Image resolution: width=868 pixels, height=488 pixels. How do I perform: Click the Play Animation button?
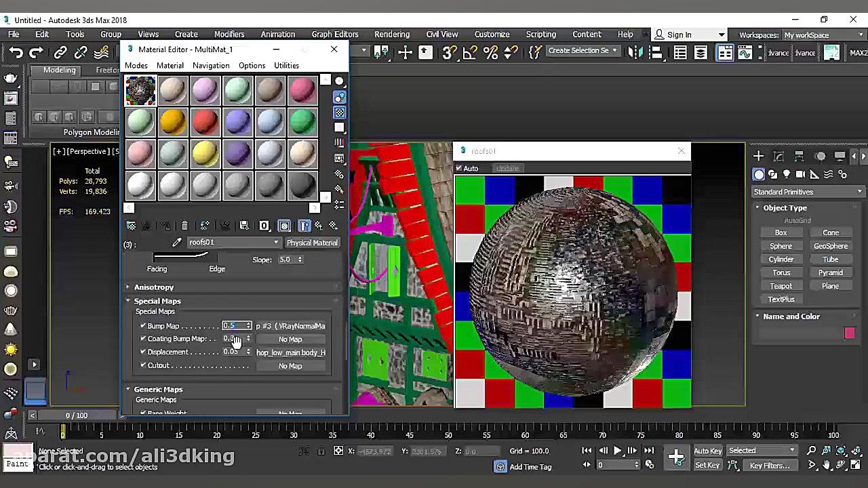[x=617, y=451]
